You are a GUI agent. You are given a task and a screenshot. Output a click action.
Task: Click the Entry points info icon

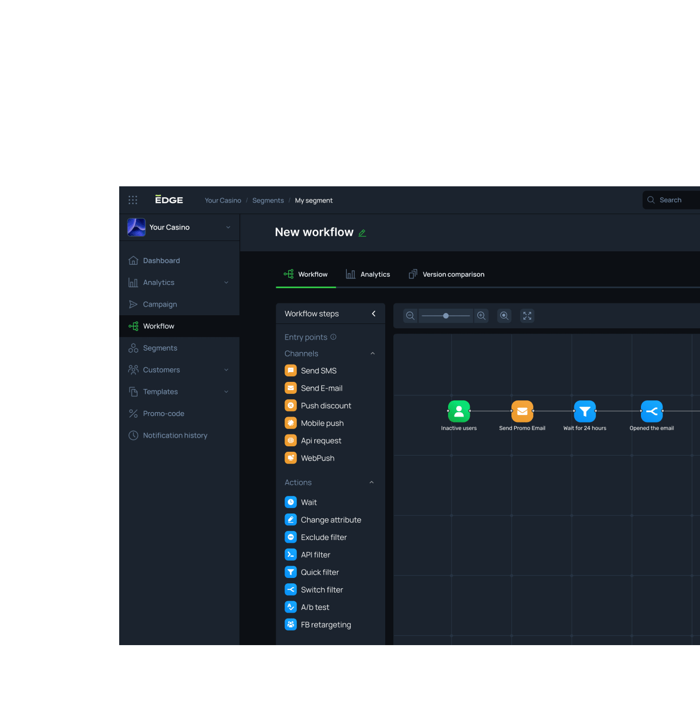[x=333, y=337]
